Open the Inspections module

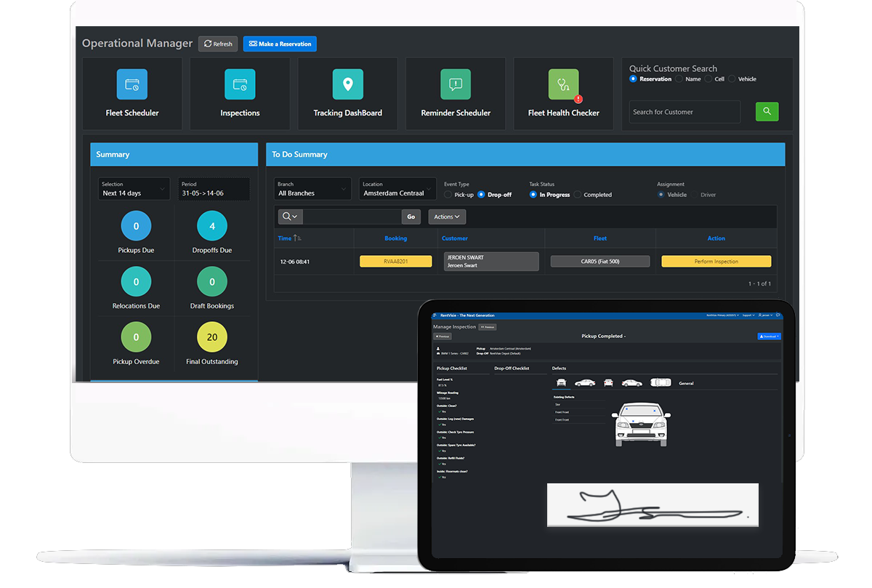click(x=240, y=93)
